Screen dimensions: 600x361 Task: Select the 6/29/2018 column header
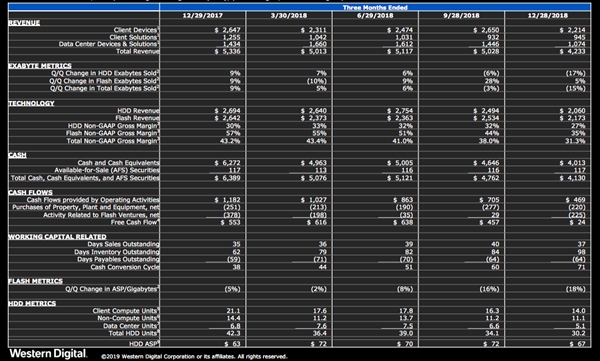pyautogui.click(x=375, y=16)
